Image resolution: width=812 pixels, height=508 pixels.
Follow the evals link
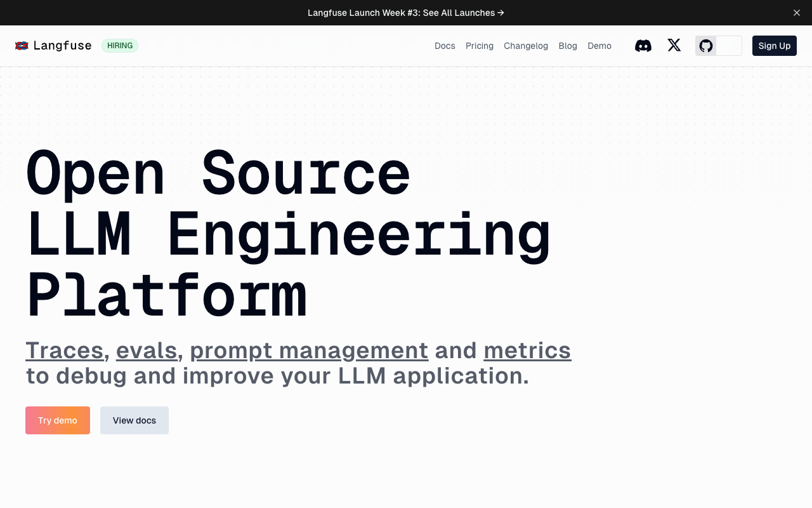[x=147, y=351]
